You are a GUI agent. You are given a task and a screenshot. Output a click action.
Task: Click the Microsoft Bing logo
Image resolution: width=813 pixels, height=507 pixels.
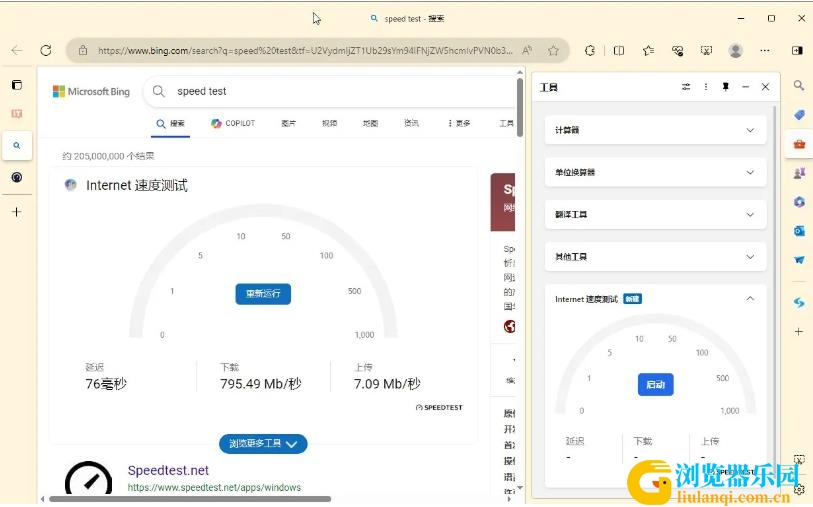click(x=91, y=92)
